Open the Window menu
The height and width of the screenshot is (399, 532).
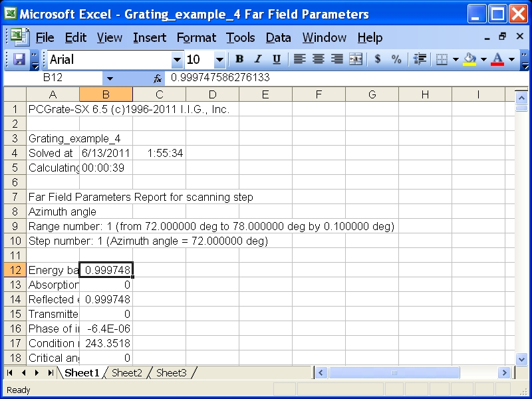325,37
